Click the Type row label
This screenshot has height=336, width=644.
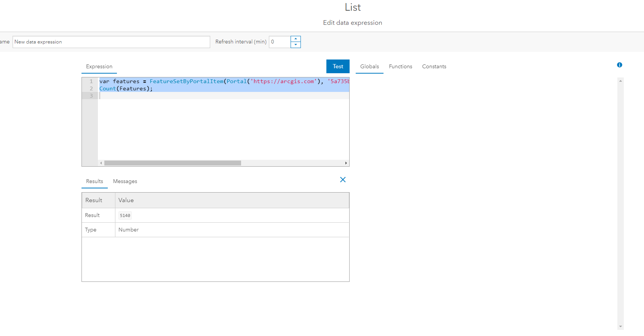[91, 230]
